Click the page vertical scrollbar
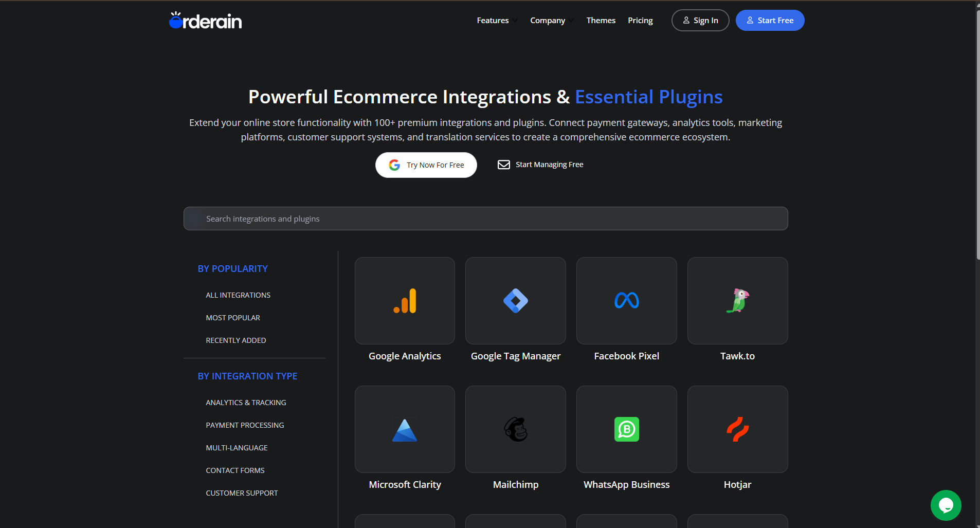This screenshot has height=528, width=980. pyautogui.click(x=978, y=134)
